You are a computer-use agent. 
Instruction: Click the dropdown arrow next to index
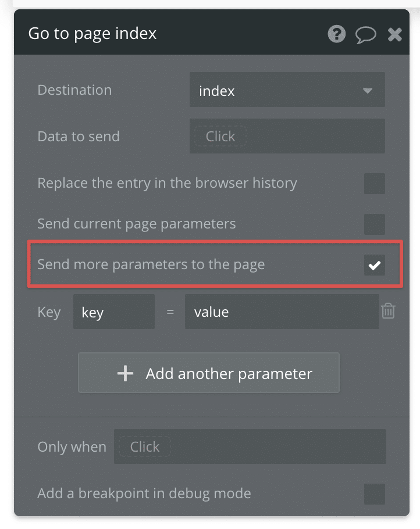pos(369,90)
